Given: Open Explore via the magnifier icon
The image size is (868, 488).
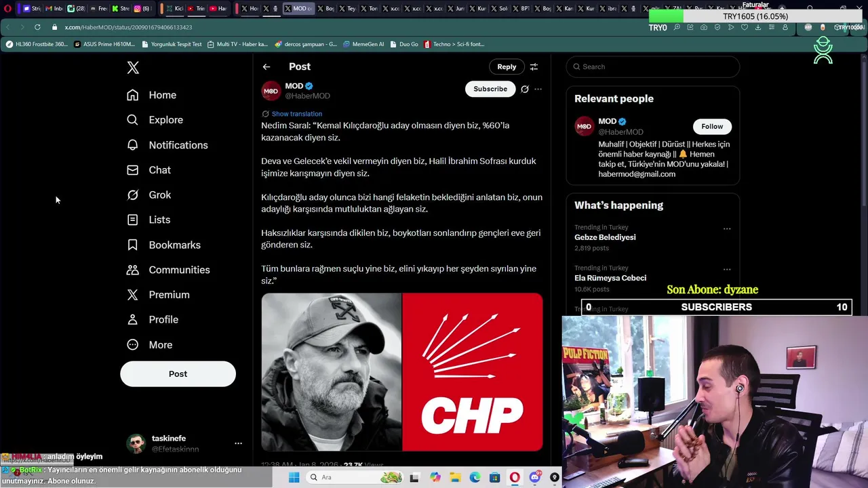Looking at the screenshot, I should 133,120.
